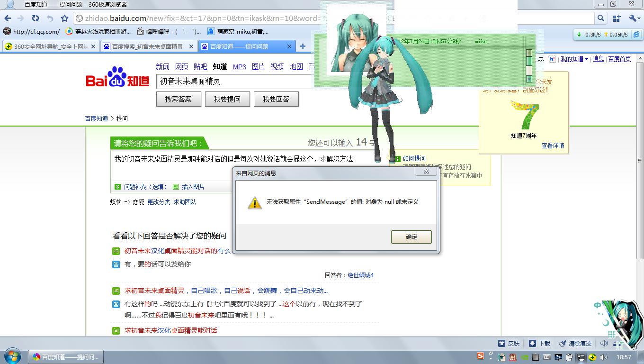Click the browser forward arrow

[20, 18]
